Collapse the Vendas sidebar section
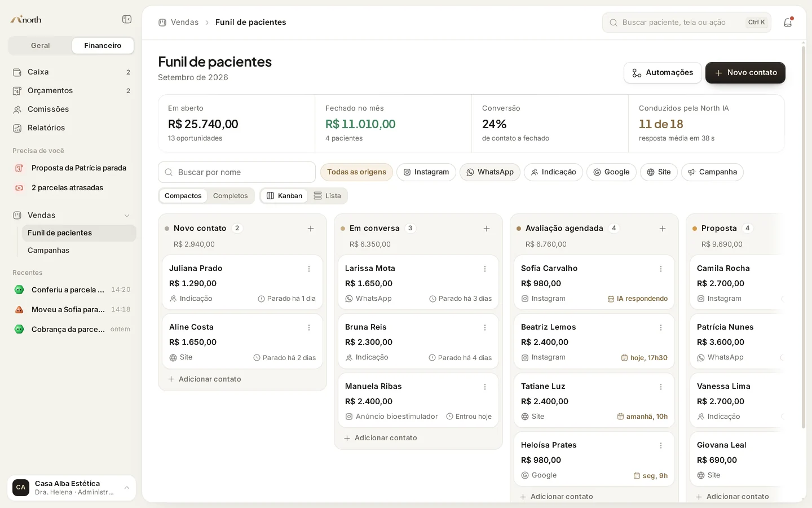This screenshot has width=812, height=508. (x=127, y=216)
